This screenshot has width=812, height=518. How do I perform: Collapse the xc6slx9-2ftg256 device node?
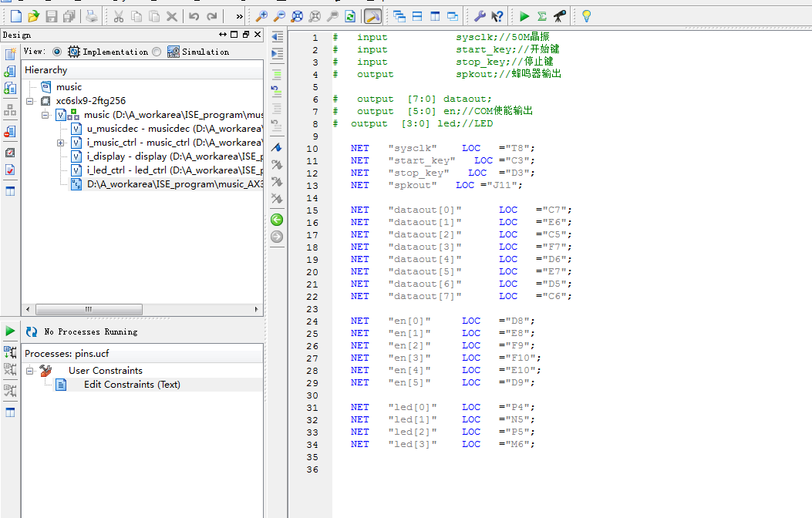coord(30,101)
